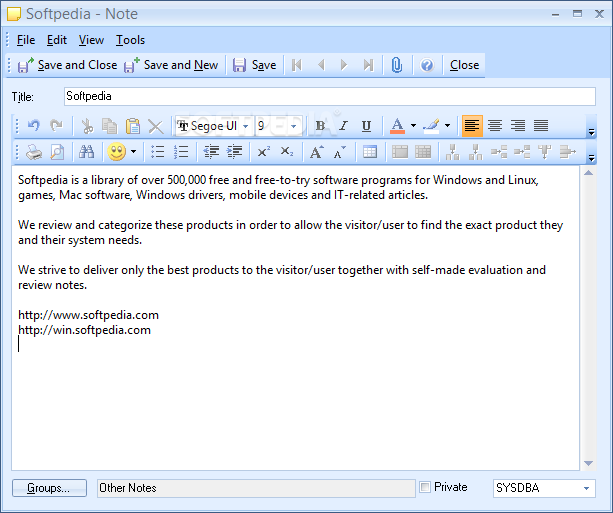Screen dimensions: 613x513
Task: Click the Other Notes group field
Action: [256, 488]
